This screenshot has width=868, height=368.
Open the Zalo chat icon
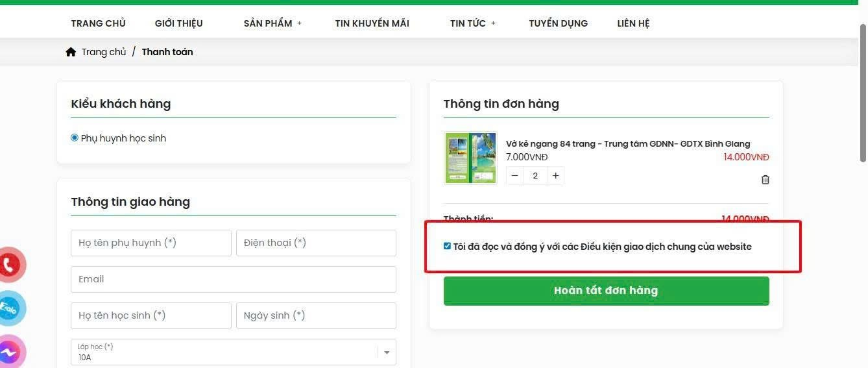pos(9,308)
